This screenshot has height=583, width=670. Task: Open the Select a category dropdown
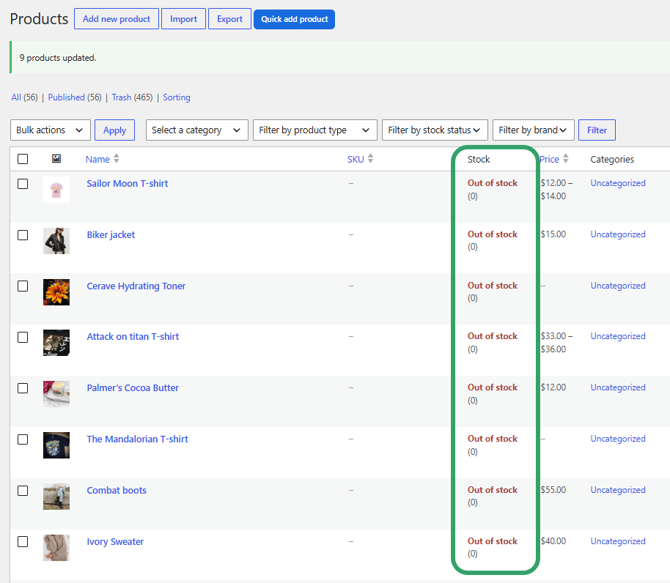coord(197,130)
